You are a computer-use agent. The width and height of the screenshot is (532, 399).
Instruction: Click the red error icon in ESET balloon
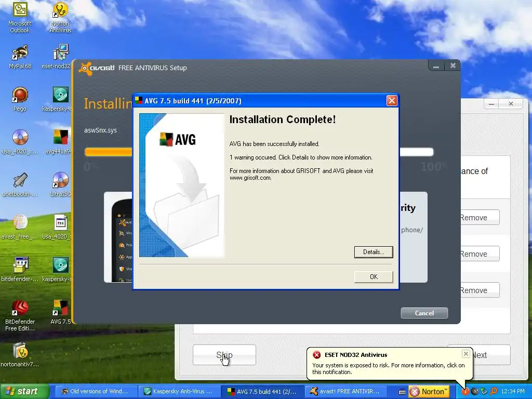coord(316,355)
